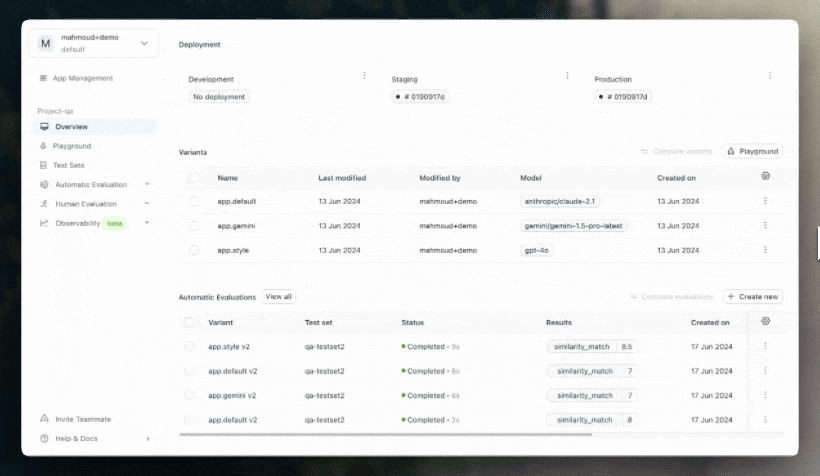Open row actions for app.default variant
The height and width of the screenshot is (476, 820).
click(765, 201)
